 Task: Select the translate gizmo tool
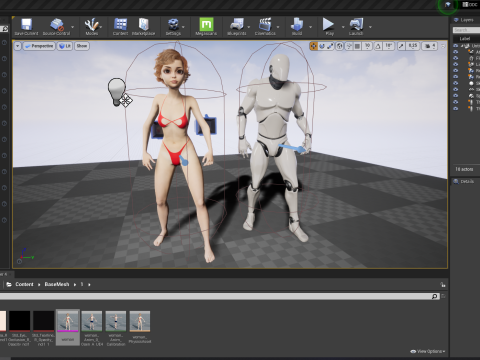pyautogui.click(x=314, y=46)
